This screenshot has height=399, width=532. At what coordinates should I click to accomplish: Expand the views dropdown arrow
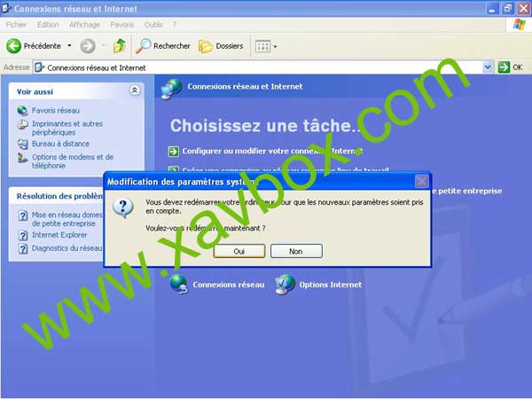[x=275, y=46]
